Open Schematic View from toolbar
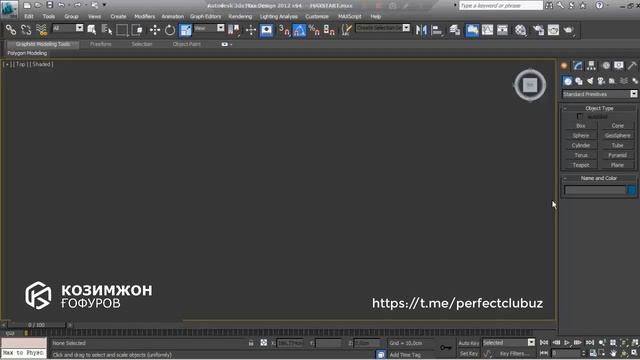640x360 pixels. 502,30
